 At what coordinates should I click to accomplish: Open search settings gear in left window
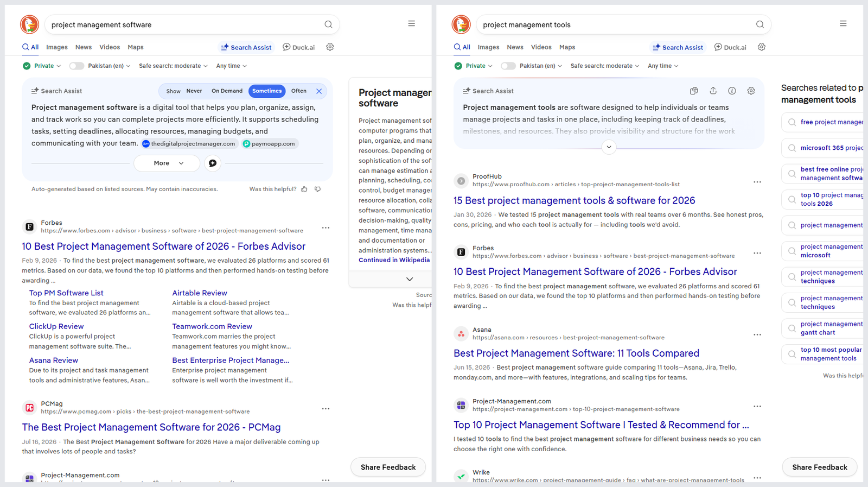point(330,47)
